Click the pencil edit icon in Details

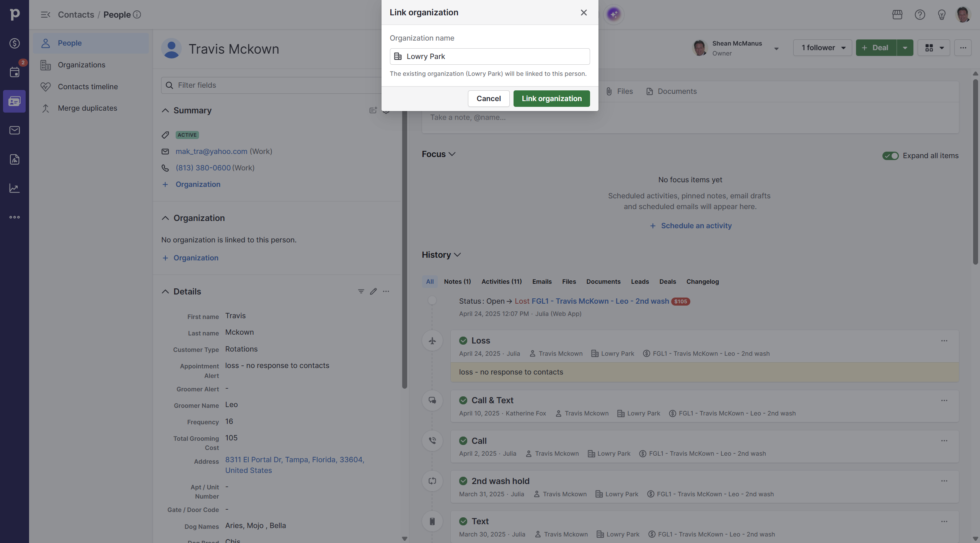point(373,291)
